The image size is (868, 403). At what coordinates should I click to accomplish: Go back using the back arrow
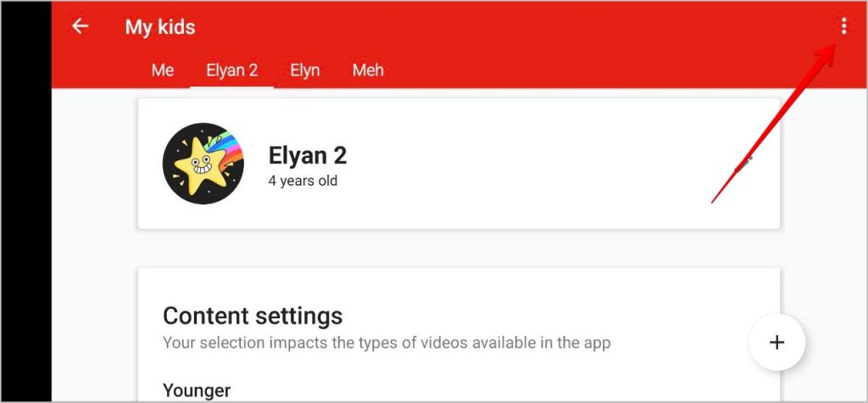pos(80,26)
